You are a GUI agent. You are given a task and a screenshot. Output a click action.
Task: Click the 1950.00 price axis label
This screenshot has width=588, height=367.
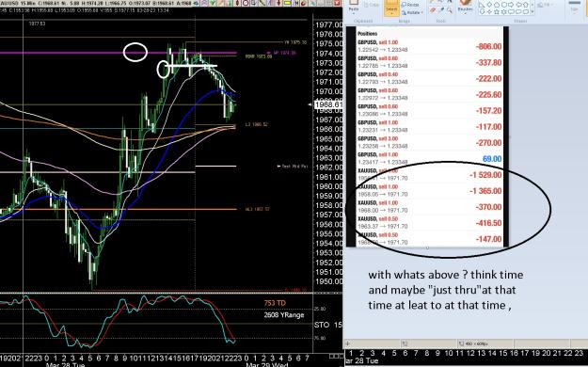click(x=329, y=281)
